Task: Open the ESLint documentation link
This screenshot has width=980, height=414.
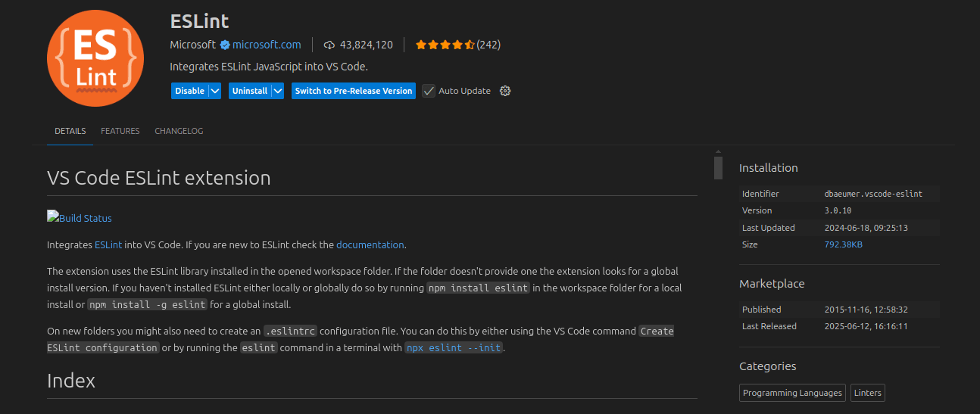Action: [x=370, y=244]
